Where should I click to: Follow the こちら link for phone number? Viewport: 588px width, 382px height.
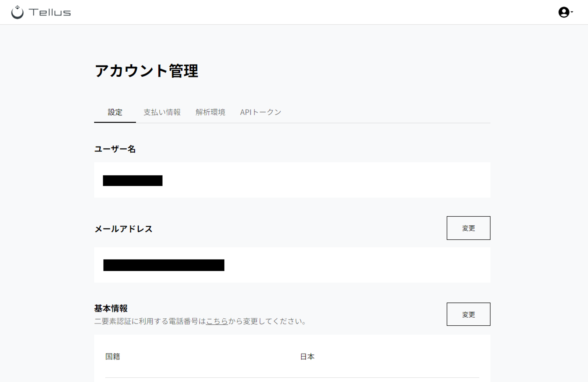[x=217, y=321]
